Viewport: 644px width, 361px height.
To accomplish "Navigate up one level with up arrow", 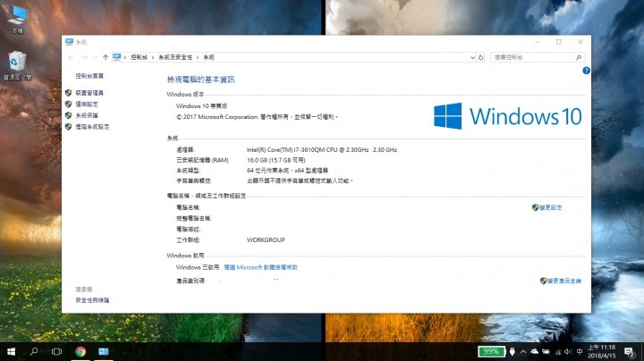I will [106, 57].
